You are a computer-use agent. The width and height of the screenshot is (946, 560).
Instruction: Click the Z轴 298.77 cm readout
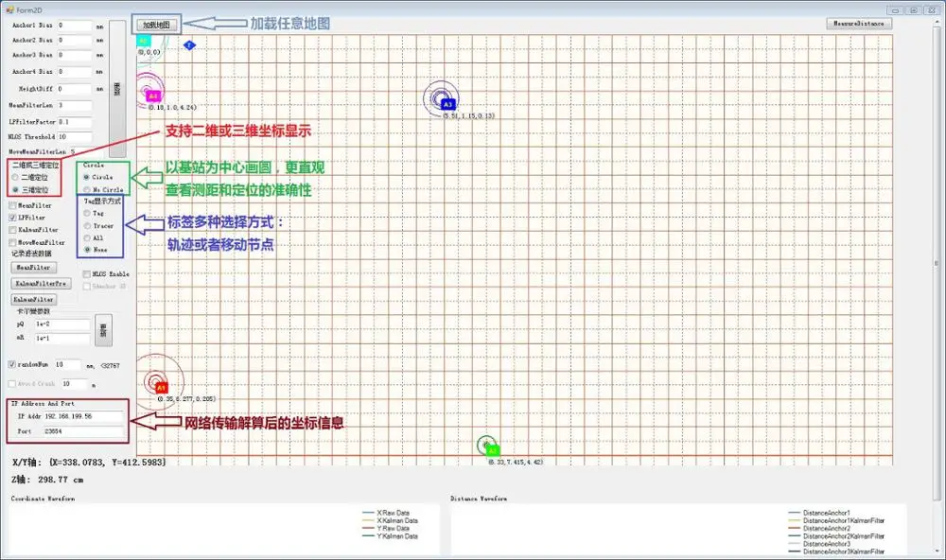[x=47, y=480]
